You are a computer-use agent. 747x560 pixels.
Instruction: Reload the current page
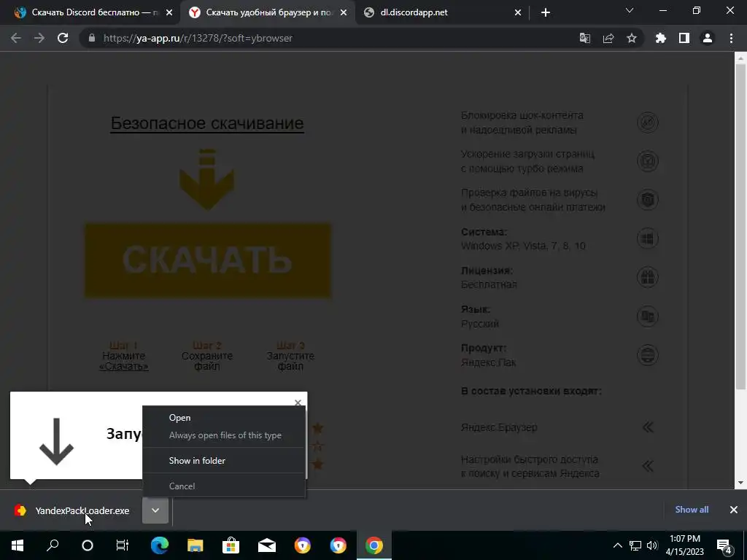tap(63, 38)
